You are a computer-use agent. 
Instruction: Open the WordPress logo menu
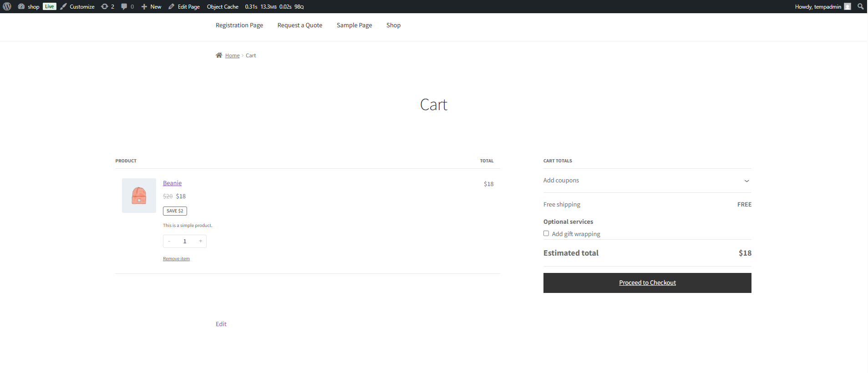click(x=7, y=6)
